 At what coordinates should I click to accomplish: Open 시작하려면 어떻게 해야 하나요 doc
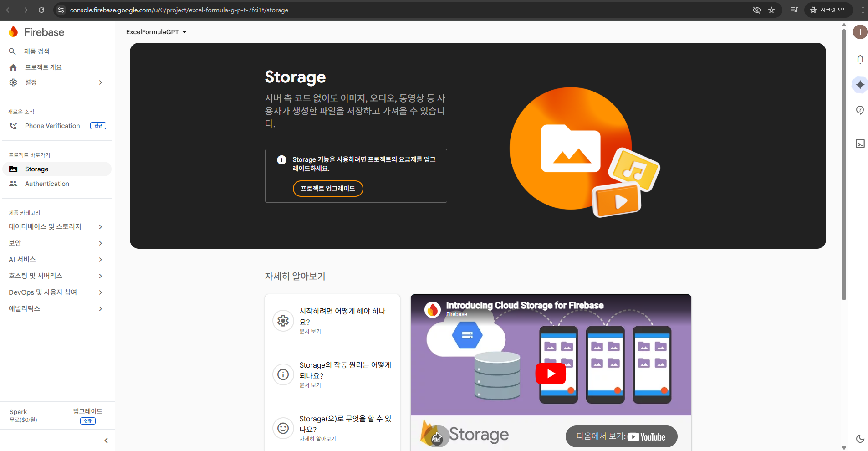tap(332, 321)
